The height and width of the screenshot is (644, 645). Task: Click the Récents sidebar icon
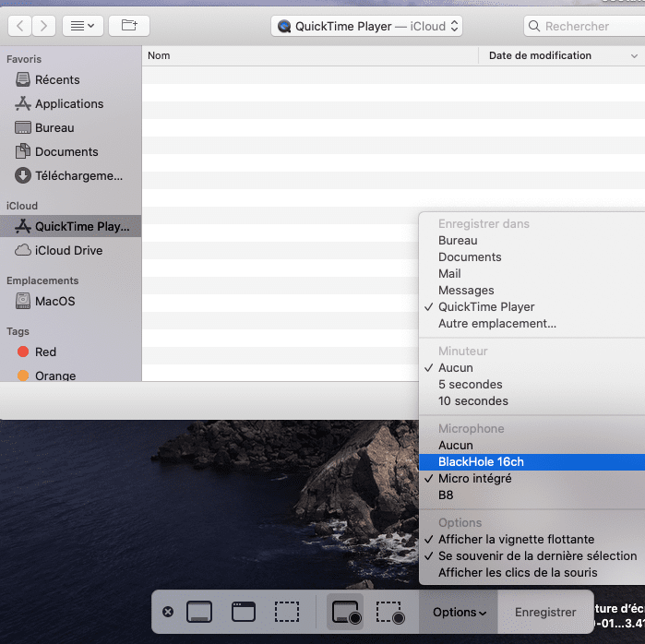click(23, 79)
